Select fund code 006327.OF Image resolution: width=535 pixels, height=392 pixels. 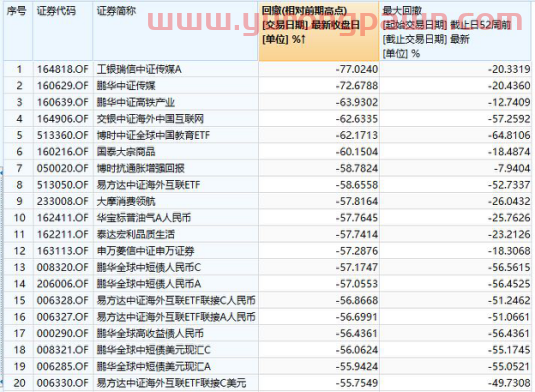click(x=62, y=317)
